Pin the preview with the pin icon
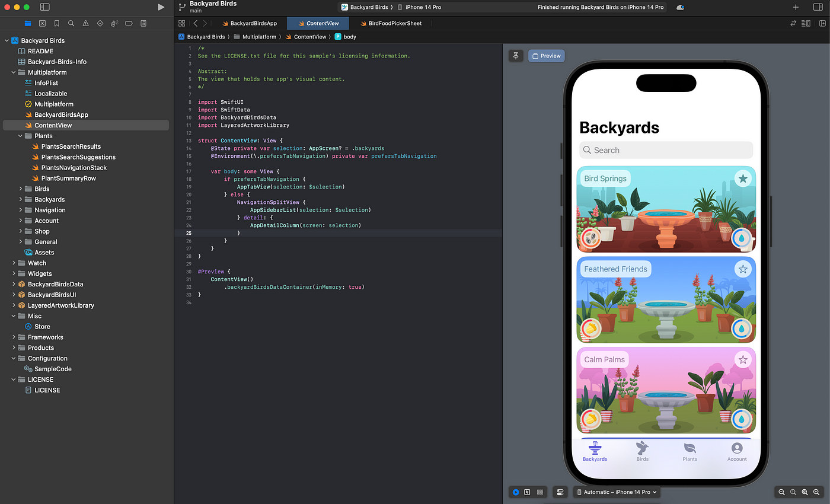 (516, 56)
